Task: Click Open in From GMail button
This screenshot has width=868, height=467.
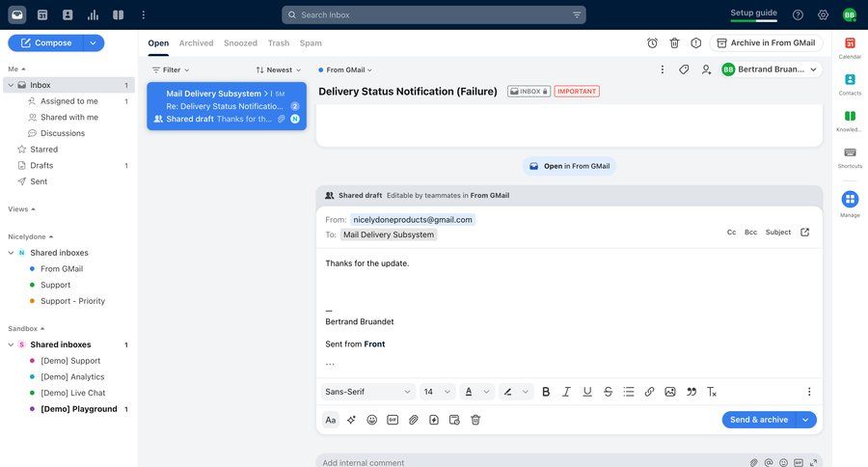Action: pos(570,166)
